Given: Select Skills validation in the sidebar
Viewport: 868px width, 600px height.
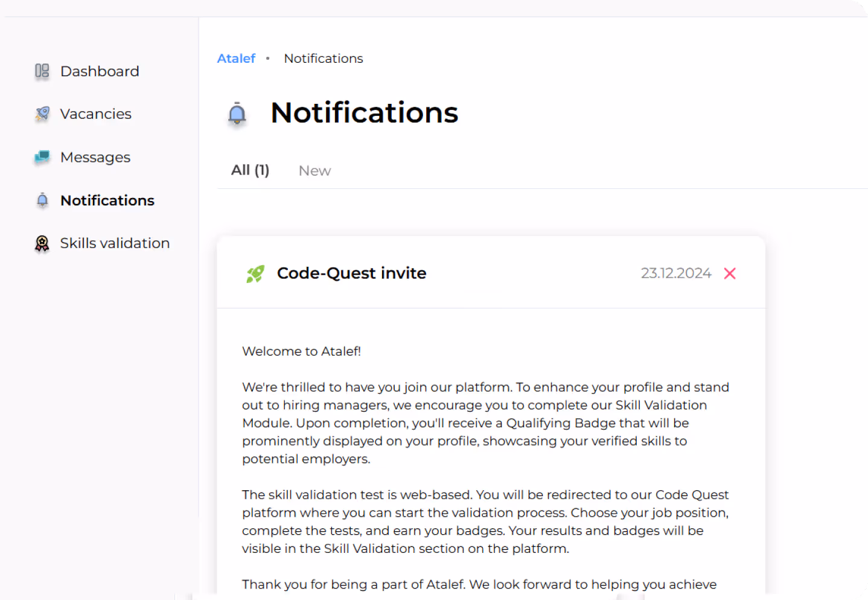Looking at the screenshot, I should click(x=115, y=243).
